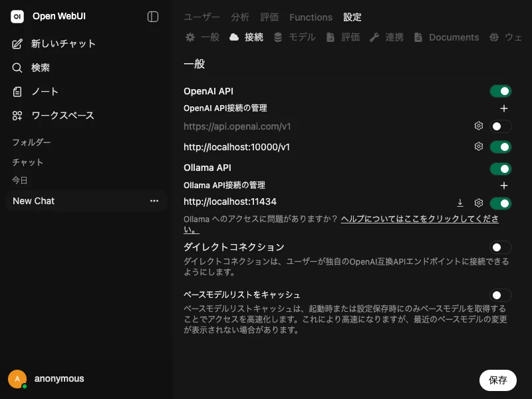The width and height of the screenshot is (532, 399).
Task: Open the 分析 top tab
Action: coord(240,17)
